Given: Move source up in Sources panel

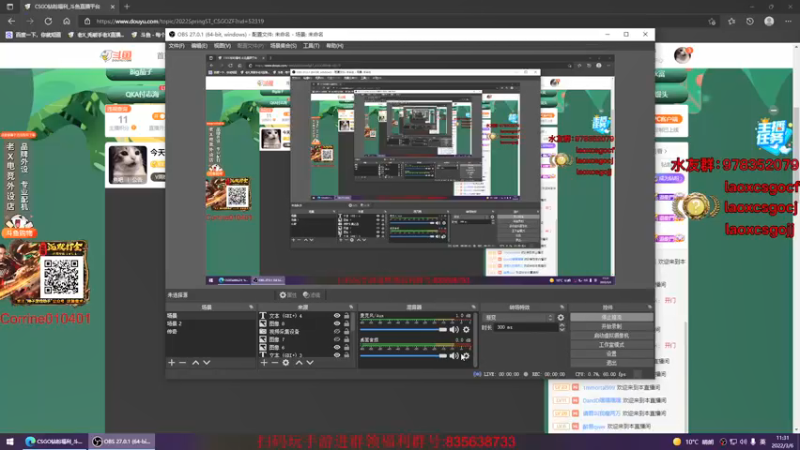Looking at the screenshot, I should [299, 362].
